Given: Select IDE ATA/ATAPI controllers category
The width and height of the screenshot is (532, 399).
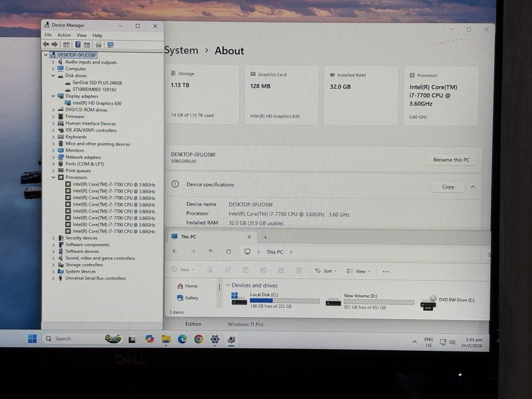Looking at the screenshot, I should point(91,130).
